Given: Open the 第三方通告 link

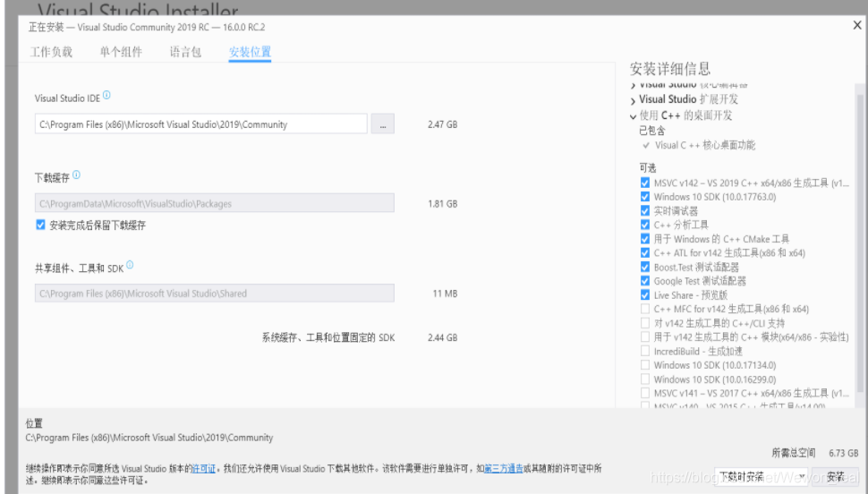Looking at the screenshot, I should tap(503, 469).
